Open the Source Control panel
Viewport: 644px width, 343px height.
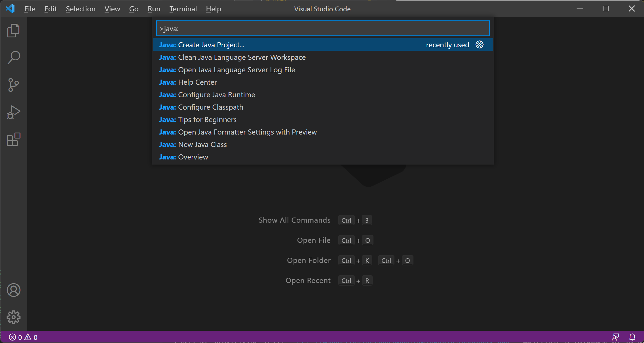(x=13, y=85)
